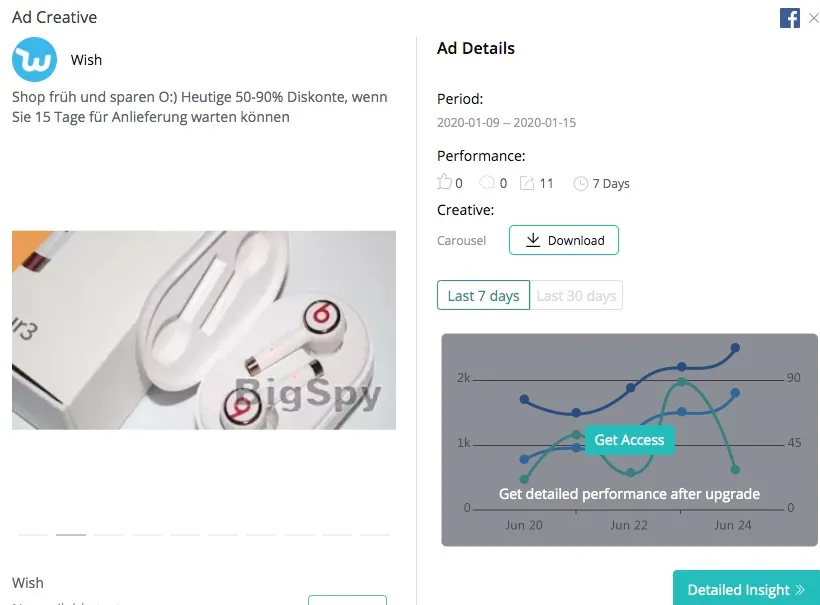
Task: Click the Wish advertiser name in header
Action: [86, 60]
